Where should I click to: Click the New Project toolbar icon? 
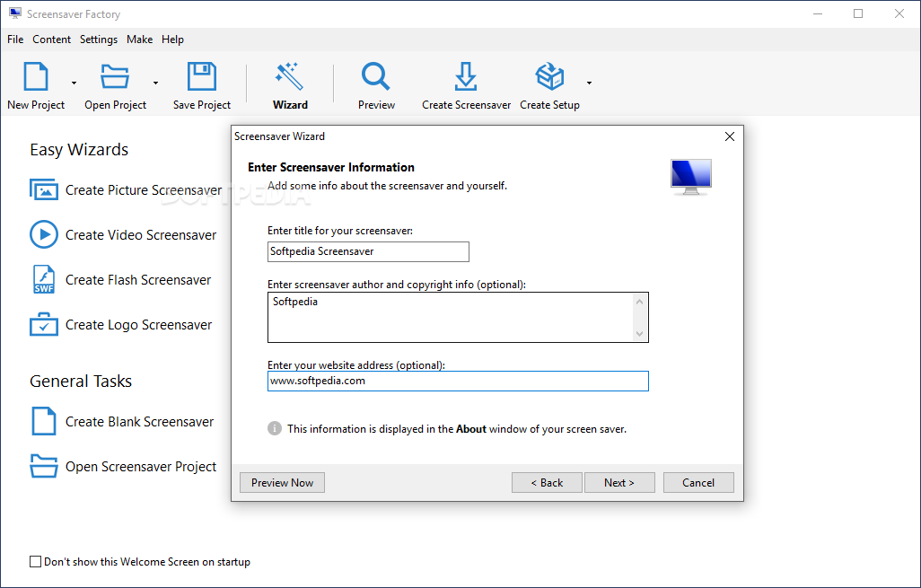pyautogui.click(x=35, y=76)
